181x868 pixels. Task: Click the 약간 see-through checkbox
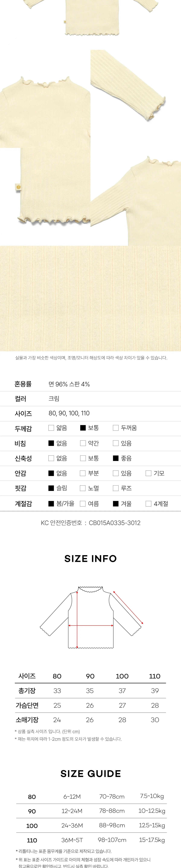point(83,443)
